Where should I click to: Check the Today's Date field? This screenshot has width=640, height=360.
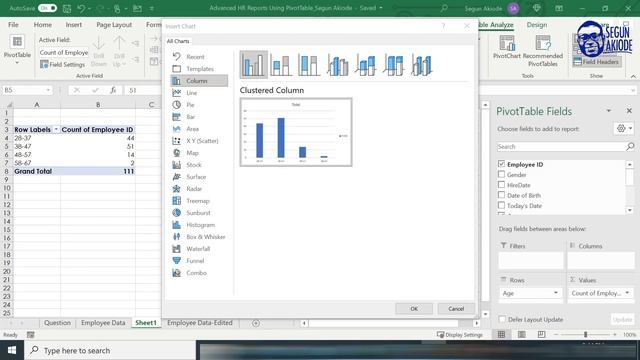[501, 205]
